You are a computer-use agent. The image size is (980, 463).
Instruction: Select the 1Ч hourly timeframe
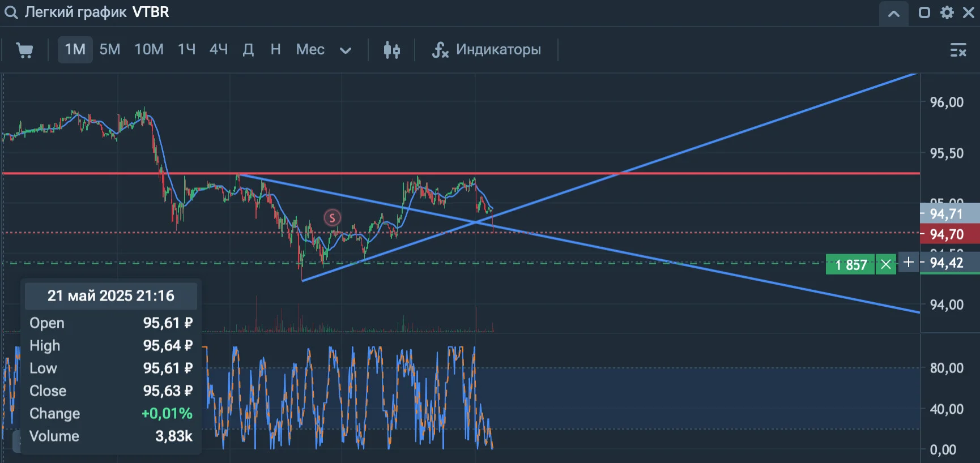coord(186,50)
